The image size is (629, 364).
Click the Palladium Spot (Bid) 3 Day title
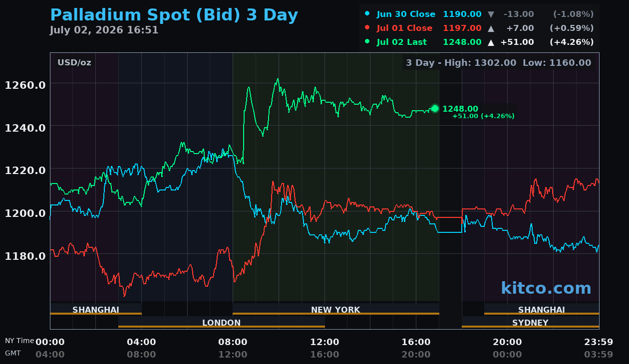[174, 16]
